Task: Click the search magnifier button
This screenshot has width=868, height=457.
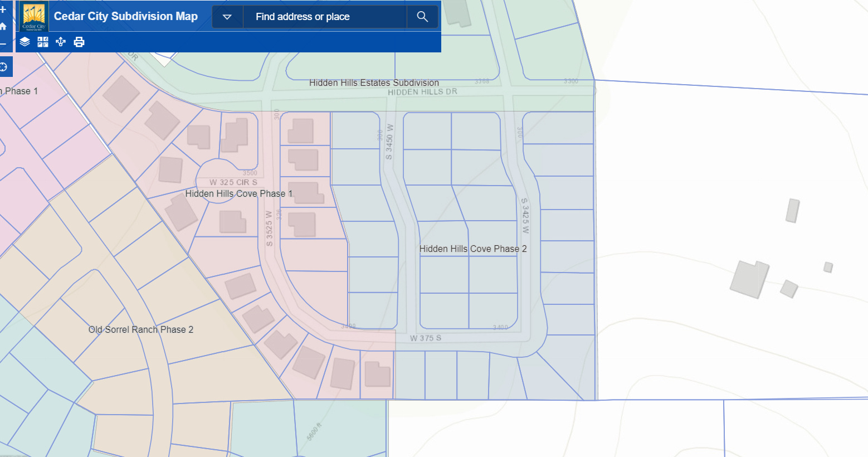Action: (x=422, y=17)
